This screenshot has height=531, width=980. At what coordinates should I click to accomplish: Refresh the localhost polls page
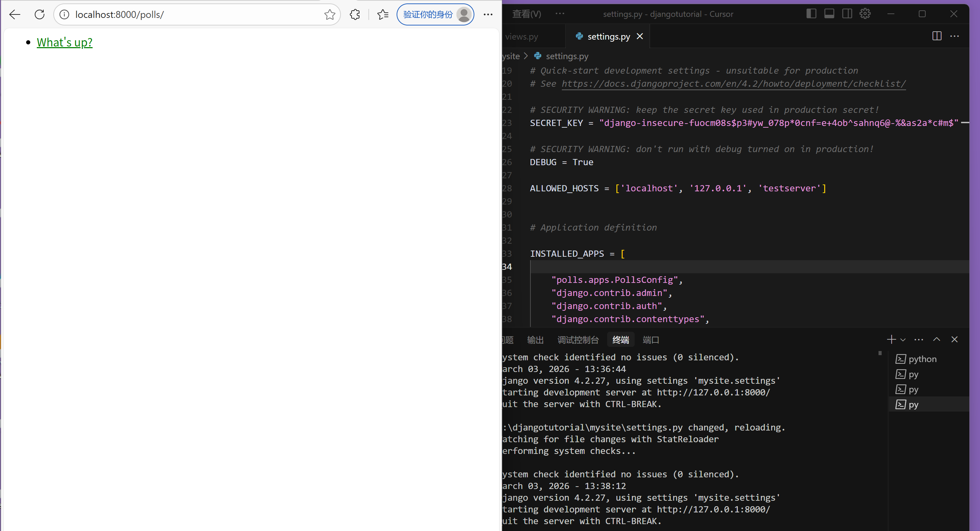coord(40,14)
